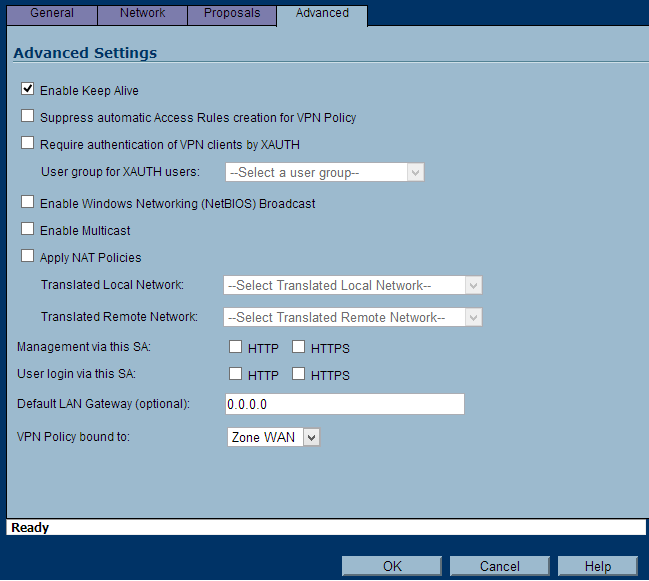The width and height of the screenshot is (649, 581).
Task: Check Apply NAT Policies
Action: (28, 256)
